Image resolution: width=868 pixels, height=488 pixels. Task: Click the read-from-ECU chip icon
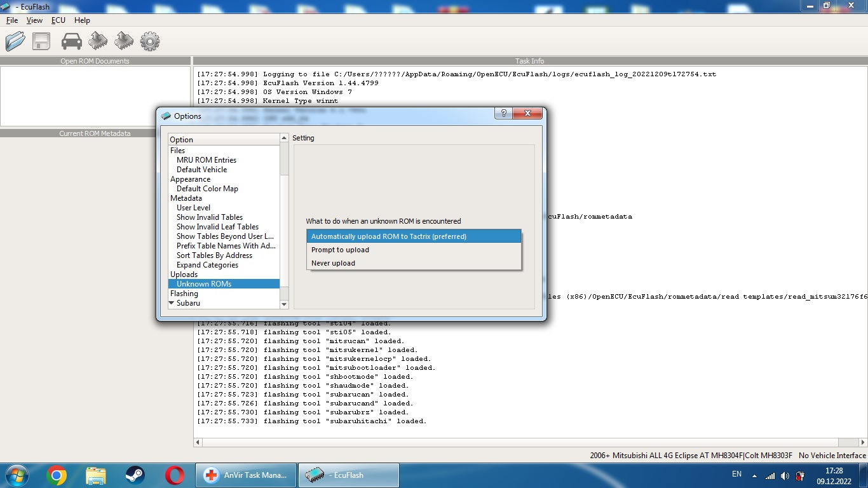97,41
